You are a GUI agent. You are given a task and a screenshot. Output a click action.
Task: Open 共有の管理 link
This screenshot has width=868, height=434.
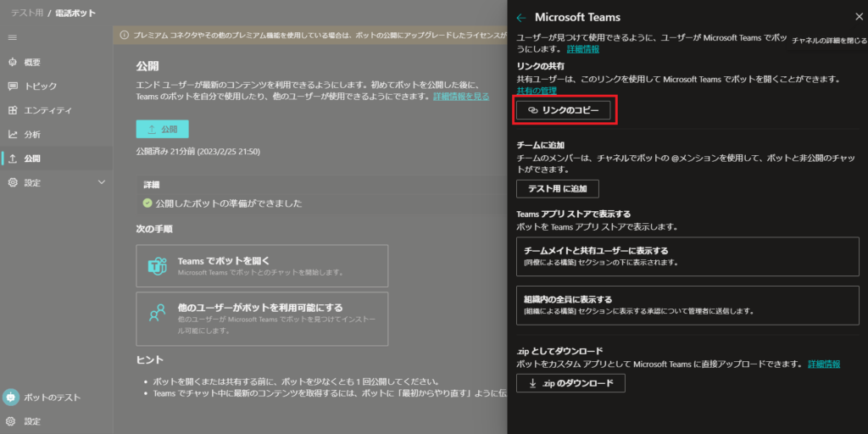(537, 90)
